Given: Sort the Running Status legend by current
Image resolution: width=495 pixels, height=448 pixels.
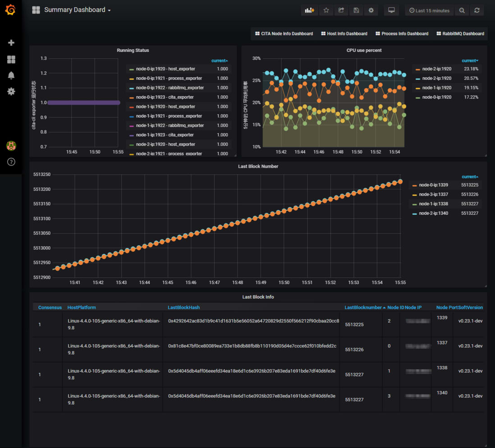Looking at the screenshot, I should pos(220,60).
